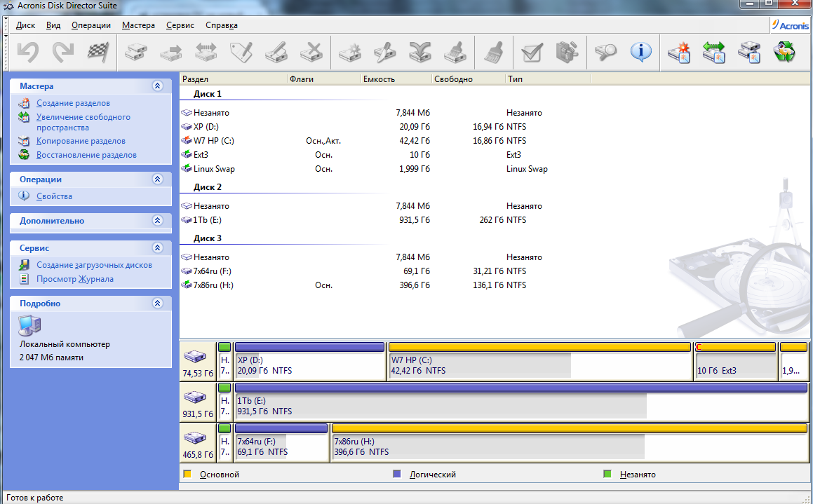Image resolution: width=813 pixels, height=504 pixels.
Task: Click the green-arrow Increase Free Space wizard icon
Action: (714, 52)
